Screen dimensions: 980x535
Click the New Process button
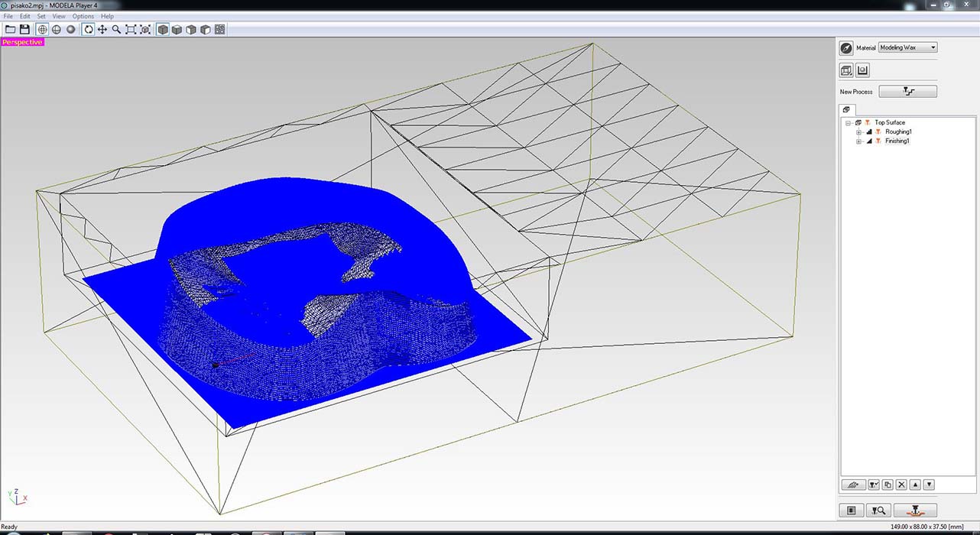click(x=907, y=91)
